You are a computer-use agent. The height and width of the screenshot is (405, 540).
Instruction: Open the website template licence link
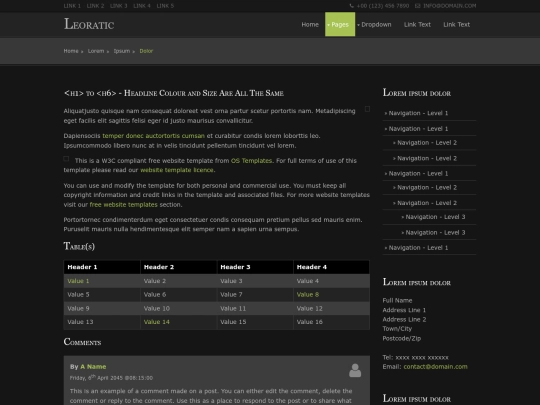(177, 170)
